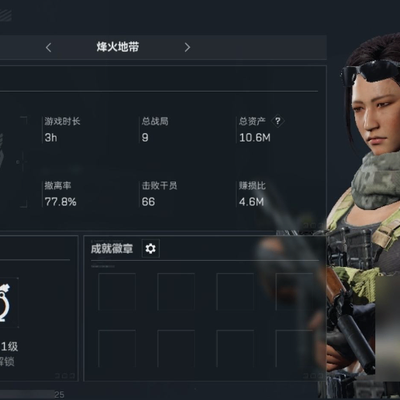Go to next game mode with right arrow
The width and height of the screenshot is (400, 400).
click(x=187, y=48)
